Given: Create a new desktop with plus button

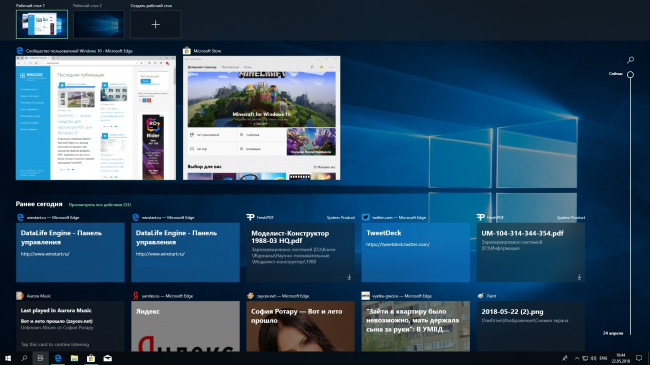Looking at the screenshot, I should point(155,24).
